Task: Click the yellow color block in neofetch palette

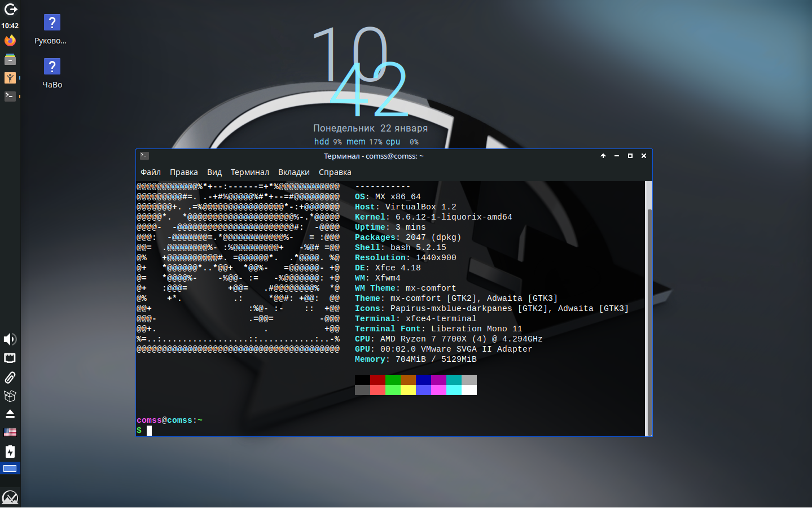Action: pyautogui.click(x=408, y=390)
